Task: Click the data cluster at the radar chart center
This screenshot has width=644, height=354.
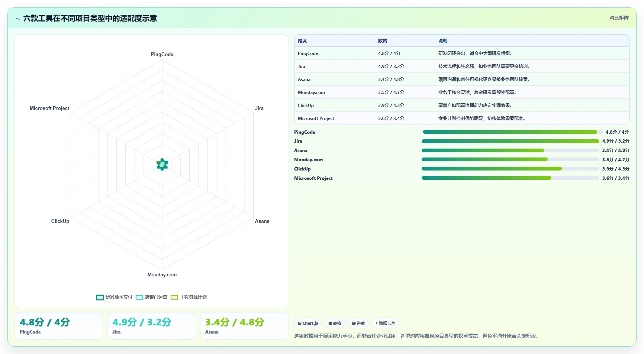Action: coord(162,165)
